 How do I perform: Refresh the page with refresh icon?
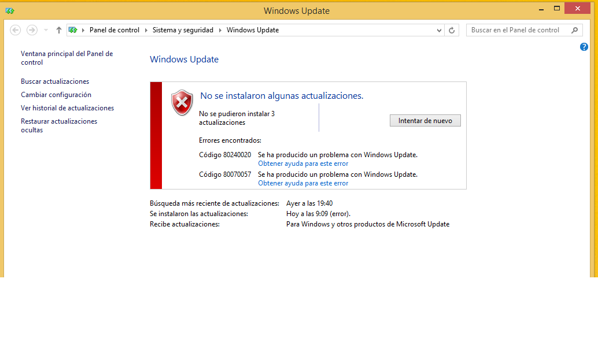point(452,30)
